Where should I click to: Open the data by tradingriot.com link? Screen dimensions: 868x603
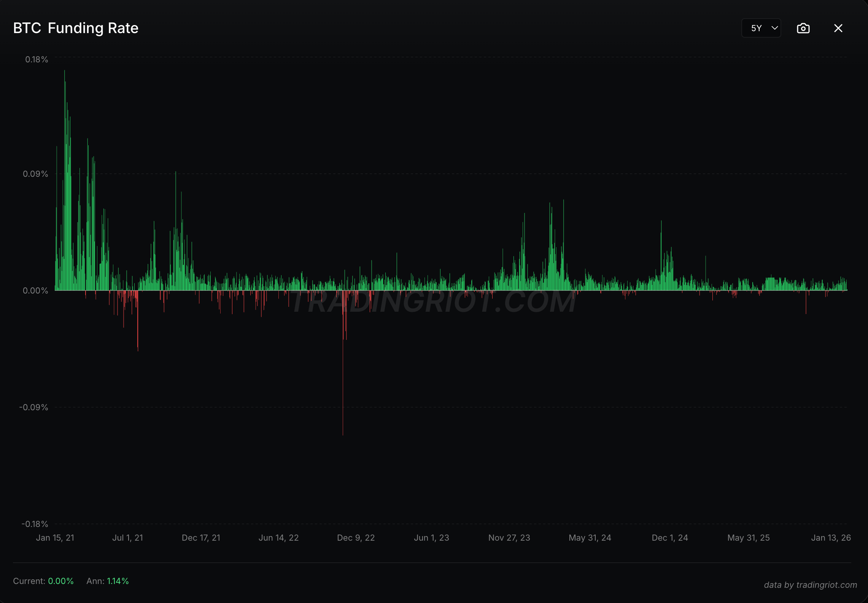point(810,585)
